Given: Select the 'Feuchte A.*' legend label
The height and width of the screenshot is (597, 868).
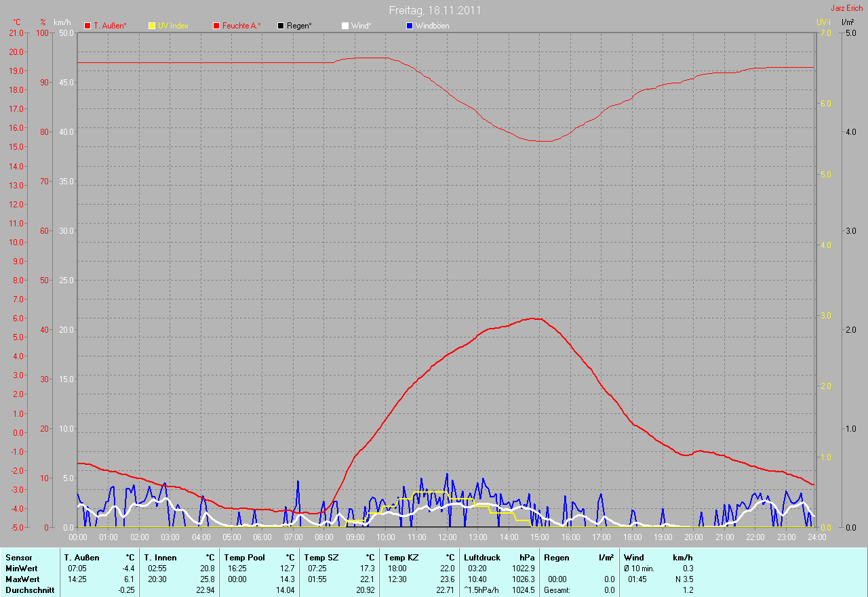Looking at the screenshot, I should (x=241, y=26).
